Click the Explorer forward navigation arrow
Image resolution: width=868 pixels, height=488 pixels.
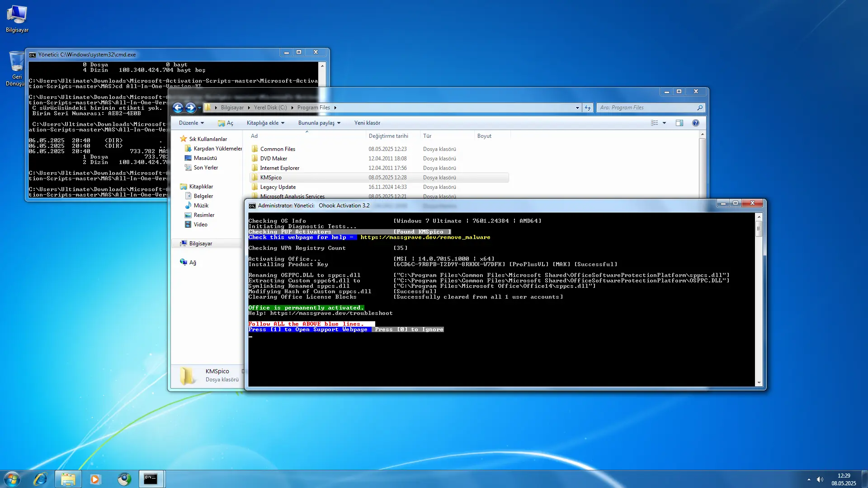[x=190, y=108]
